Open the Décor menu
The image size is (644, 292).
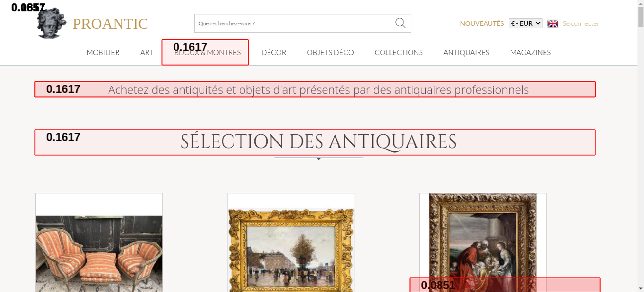(x=274, y=52)
